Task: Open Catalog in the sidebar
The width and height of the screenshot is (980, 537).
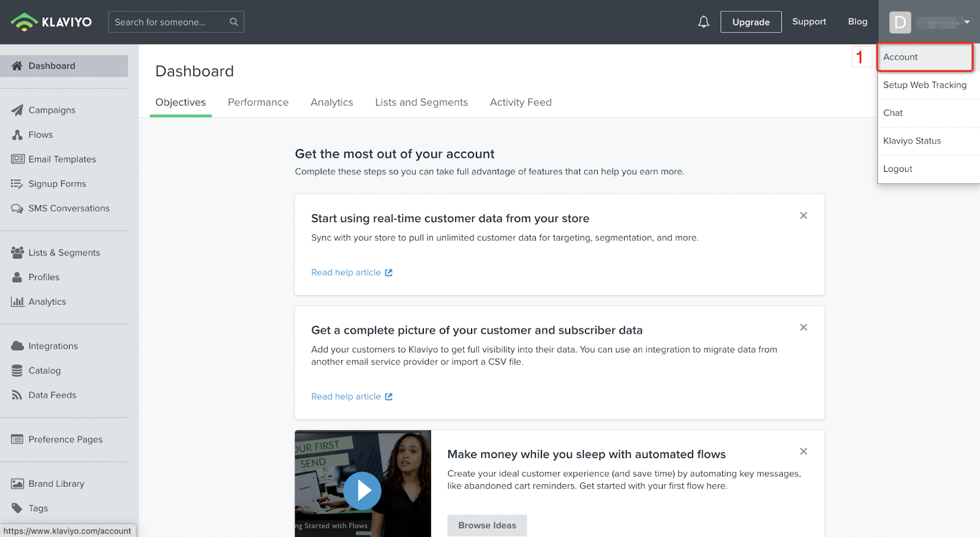Action: point(45,371)
